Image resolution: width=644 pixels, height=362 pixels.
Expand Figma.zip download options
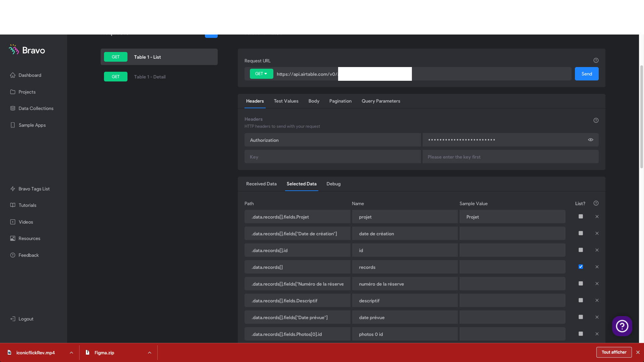click(x=150, y=353)
